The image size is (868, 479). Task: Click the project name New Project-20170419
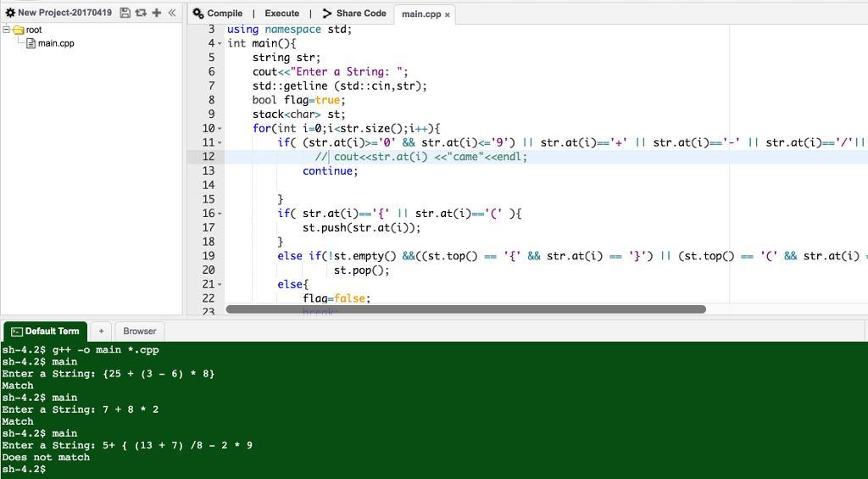(64, 12)
